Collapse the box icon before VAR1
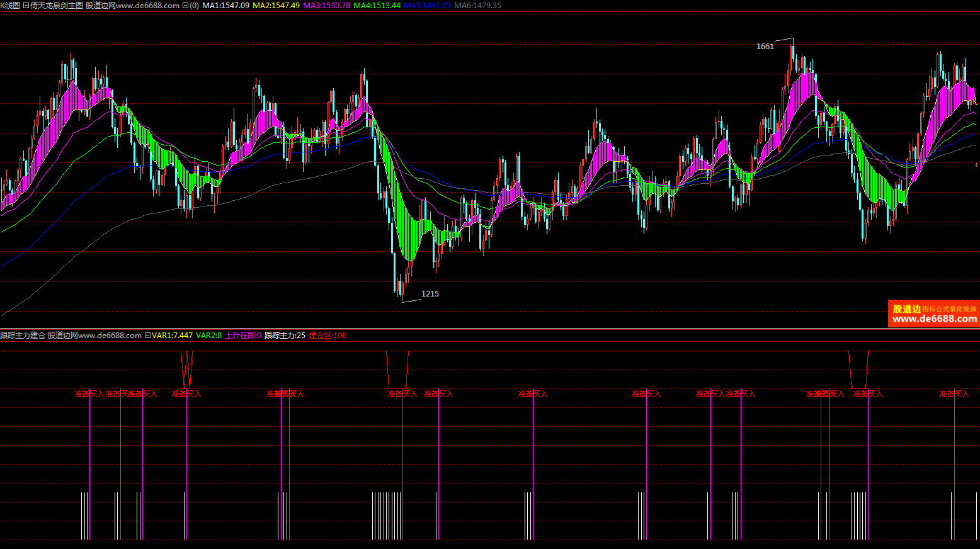980x549 pixels. tap(147, 336)
